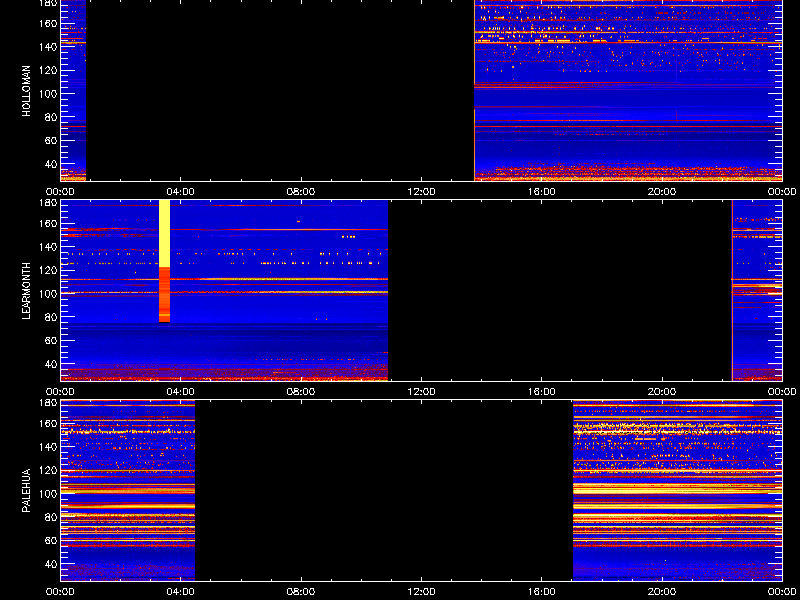Click the 160 frequency label on Learmonth axis
Image resolution: width=800 pixels, height=600 pixels.
(x=49, y=223)
